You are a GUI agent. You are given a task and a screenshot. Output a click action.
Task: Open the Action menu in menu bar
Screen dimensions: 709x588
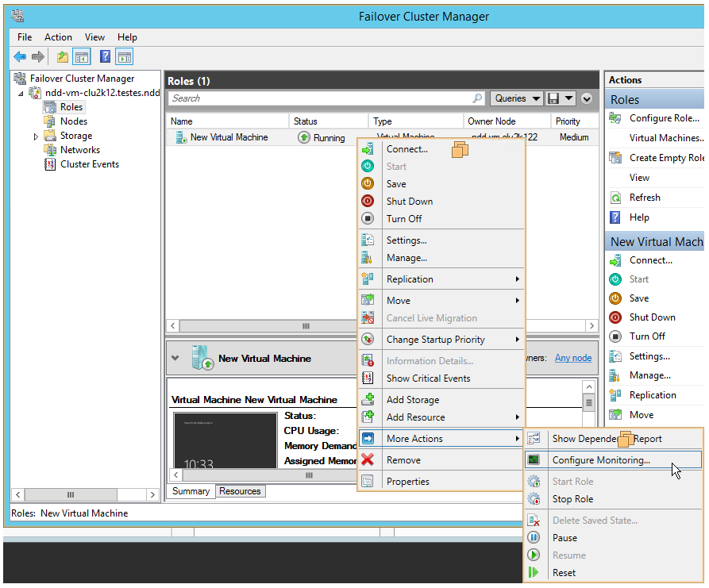pyautogui.click(x=58, y=37)
